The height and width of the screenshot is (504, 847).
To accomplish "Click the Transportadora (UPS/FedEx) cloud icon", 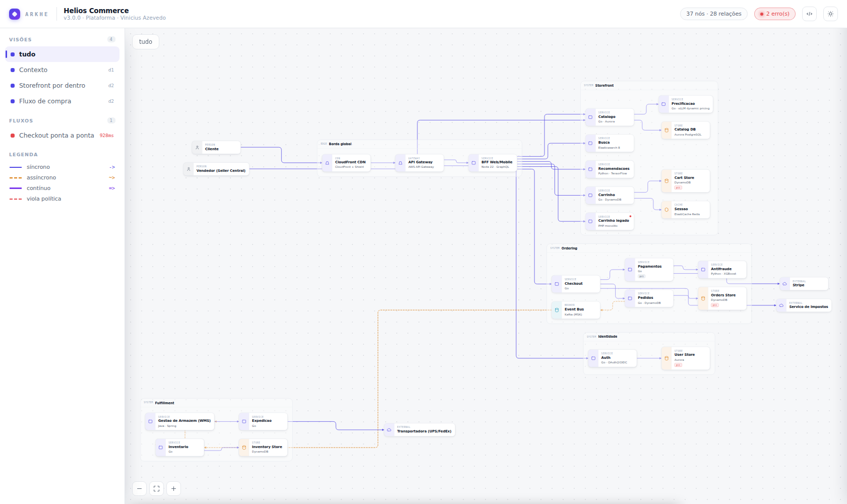I will coord(389,430).
